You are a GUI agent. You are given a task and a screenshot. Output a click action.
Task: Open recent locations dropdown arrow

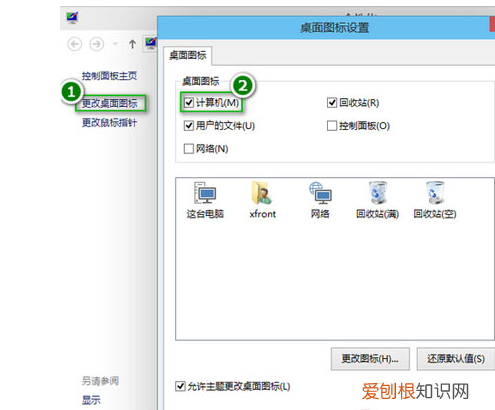click(x=115, y=44)
